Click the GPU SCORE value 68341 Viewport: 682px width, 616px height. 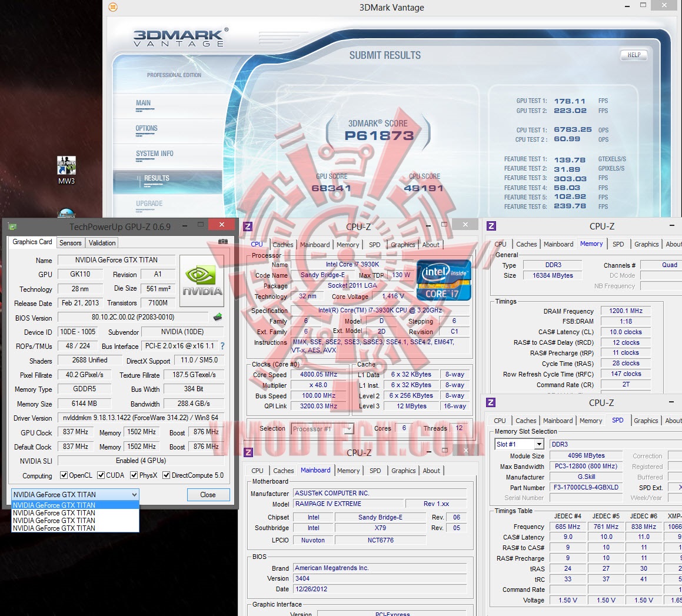[331, 188]
